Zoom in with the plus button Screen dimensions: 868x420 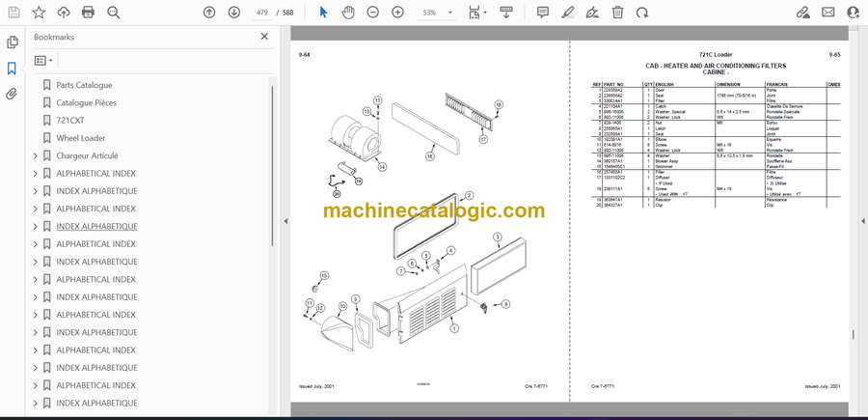pos(397,13)
